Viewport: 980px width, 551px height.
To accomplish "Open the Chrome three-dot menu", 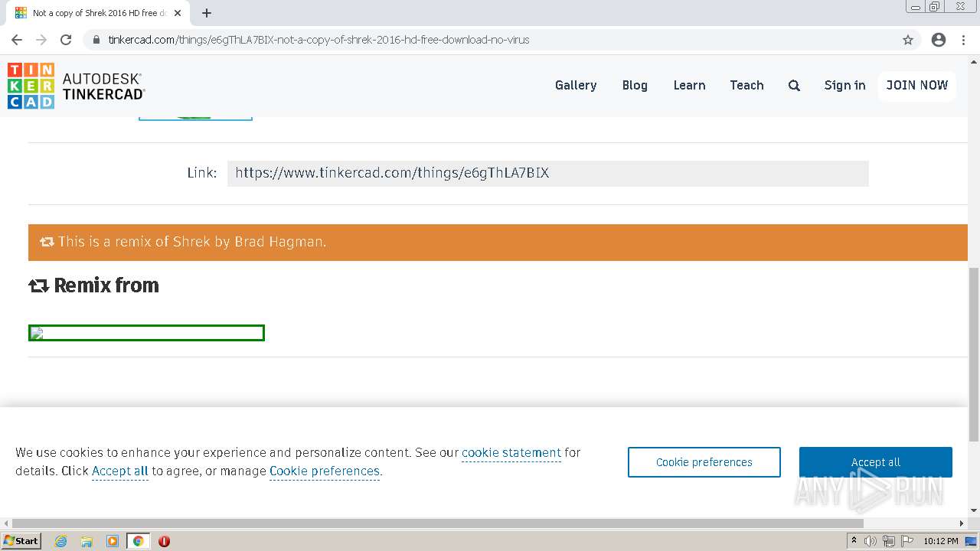I will 963,40.
